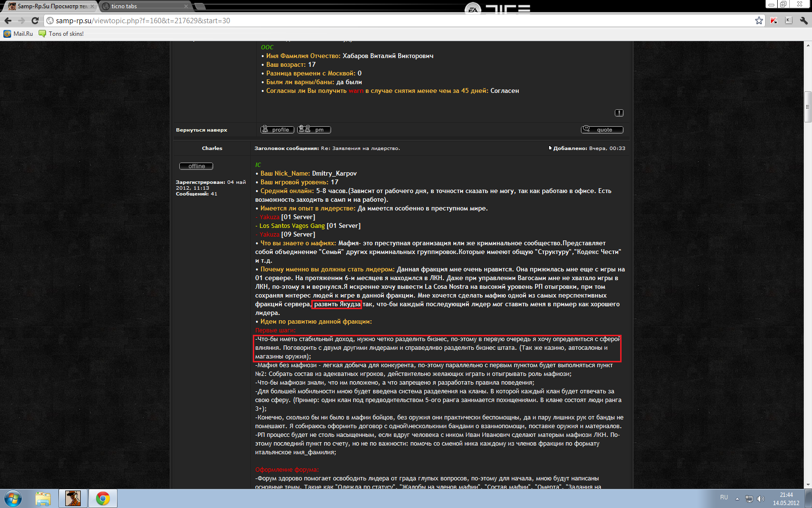
Task: Click the scrollbar up arrow
Action: (x=808, y=45)
